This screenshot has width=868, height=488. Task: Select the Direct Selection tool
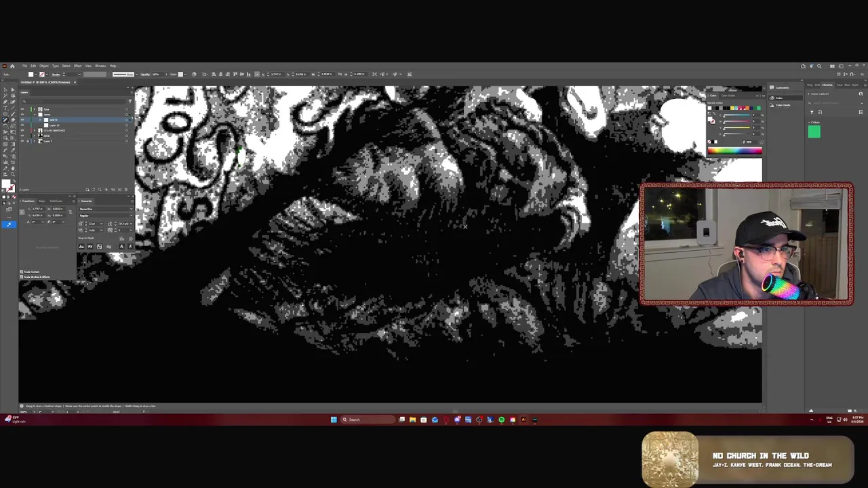(13, 89)
